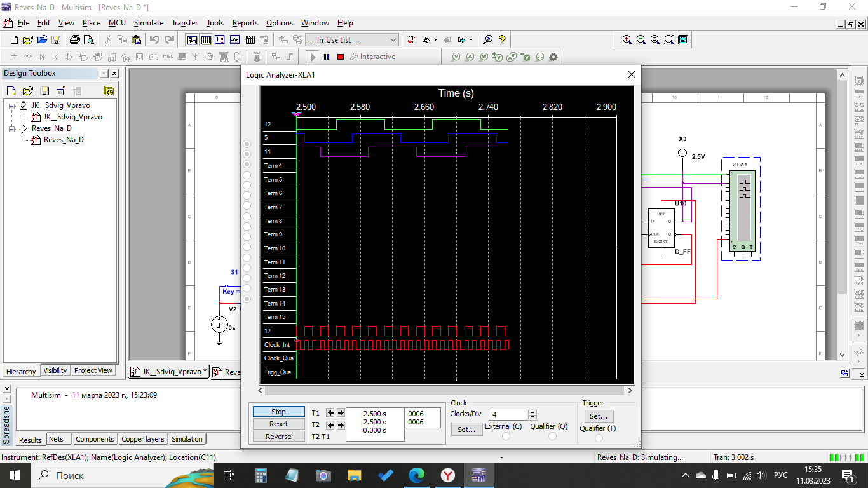Click the Clocks/Div value field
Viewport: 868px width, 488px height.
(x=508, y=414)
